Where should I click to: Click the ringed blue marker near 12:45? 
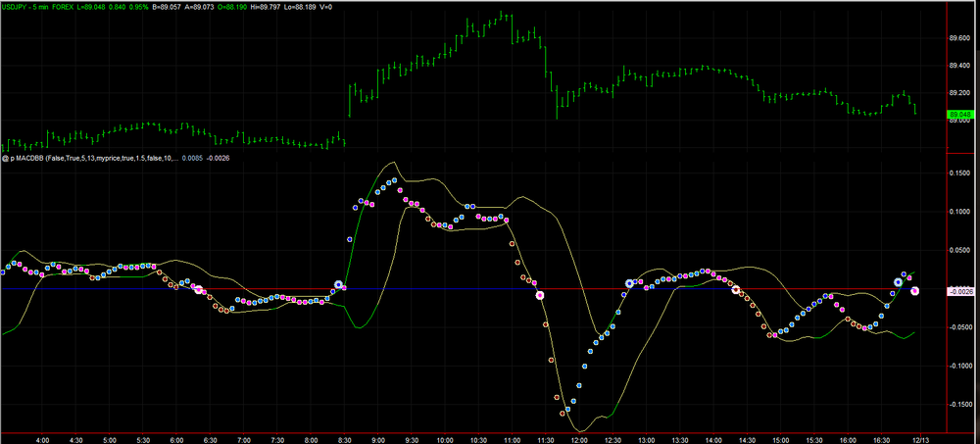point(629,284)
